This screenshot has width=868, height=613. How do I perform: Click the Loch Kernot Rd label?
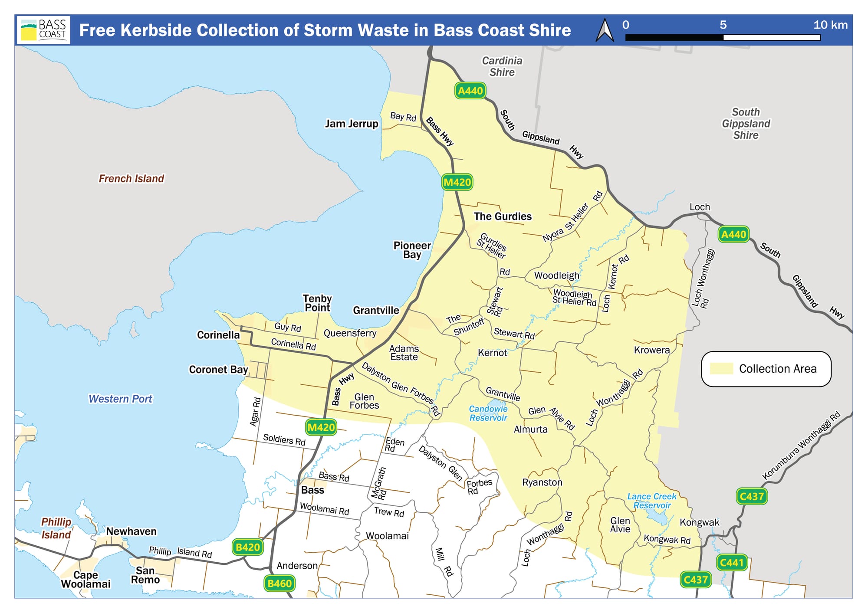pyautogui.click(x=615, y=283)
